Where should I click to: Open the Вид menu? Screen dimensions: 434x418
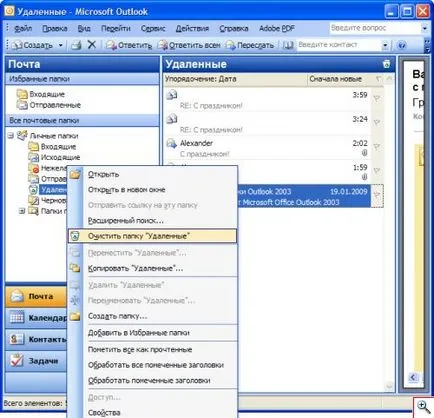84,29
